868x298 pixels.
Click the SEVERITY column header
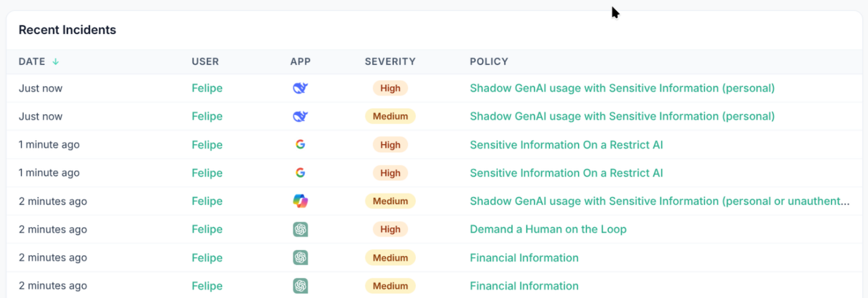(x=390, y=61)
